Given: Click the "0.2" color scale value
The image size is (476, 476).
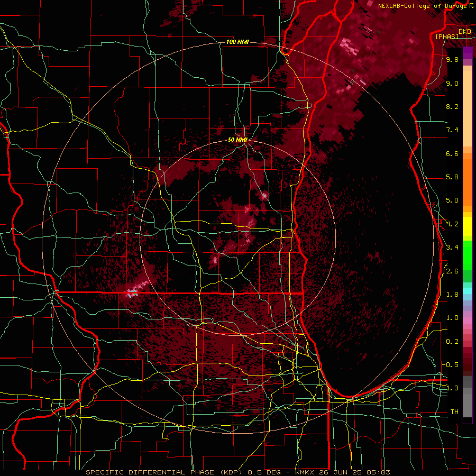Looking at the screenshot, I should (452, 342).
